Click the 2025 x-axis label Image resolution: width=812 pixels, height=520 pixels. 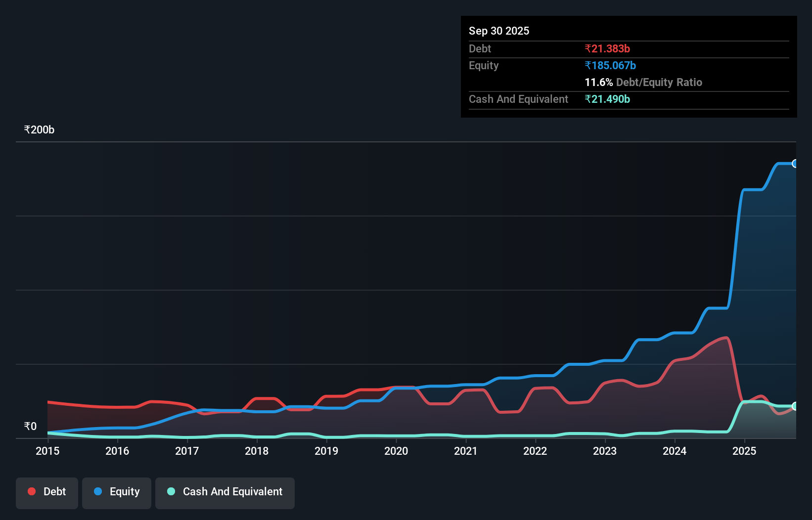744,451
